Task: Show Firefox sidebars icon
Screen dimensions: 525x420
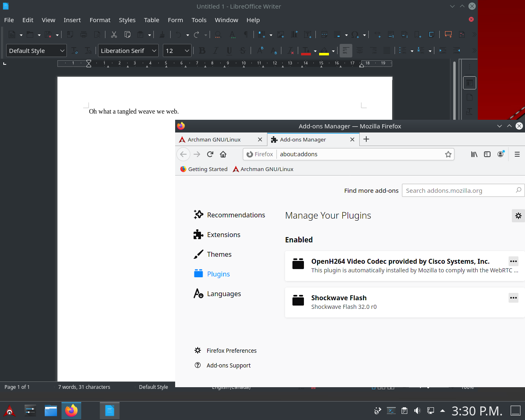Action: [487, 154]
